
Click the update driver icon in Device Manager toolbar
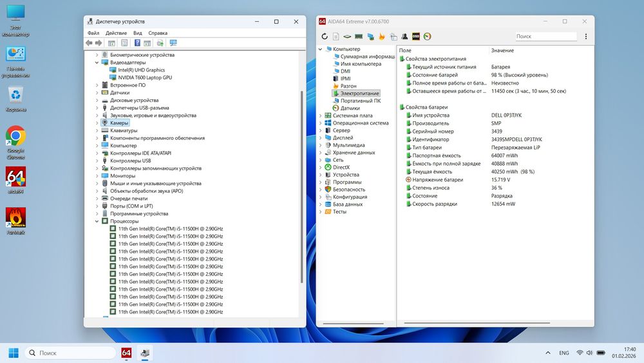pos(160,43)
